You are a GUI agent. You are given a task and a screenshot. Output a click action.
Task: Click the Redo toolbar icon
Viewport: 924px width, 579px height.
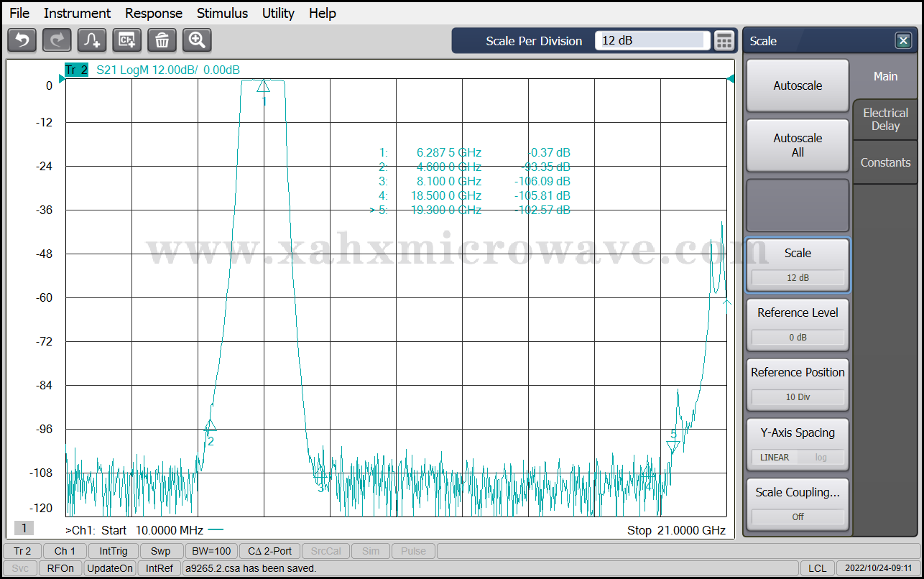(57, 40)
